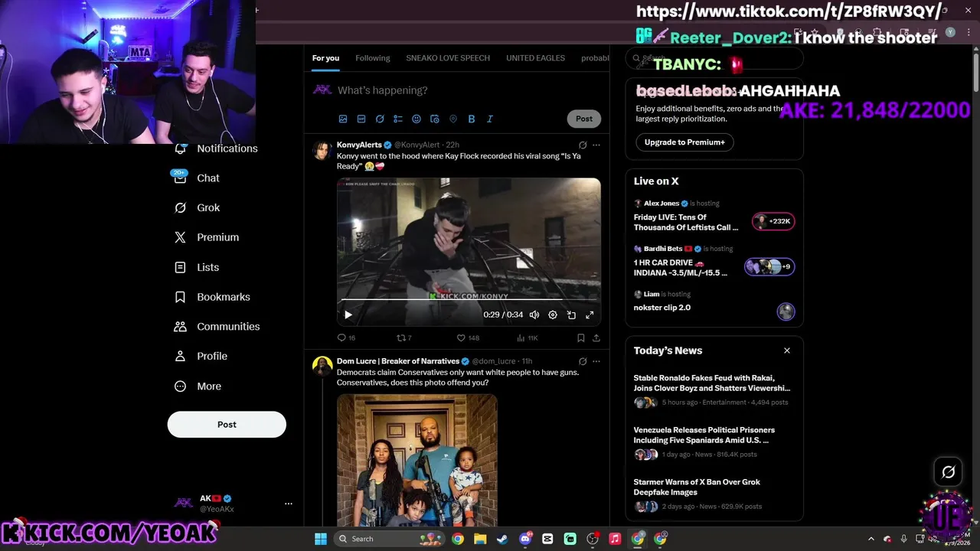Open account options for AK @YeoAKx
This screenshot has height=551, width=980.
click(x=289, y=504)
